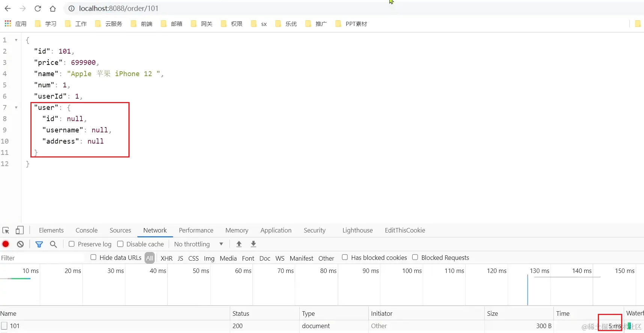
Task: Check Hide data URLs option
Action: (x=93, y=257)
